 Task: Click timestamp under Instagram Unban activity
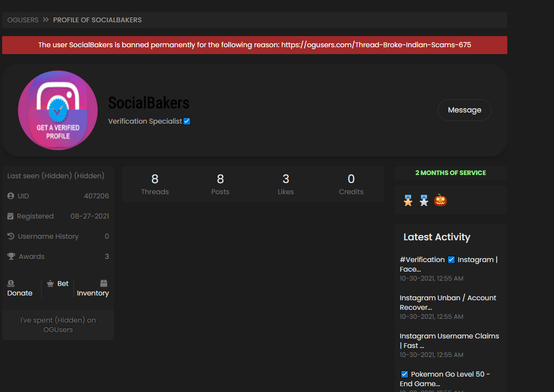pyautogui.click(x=431, y=317)
